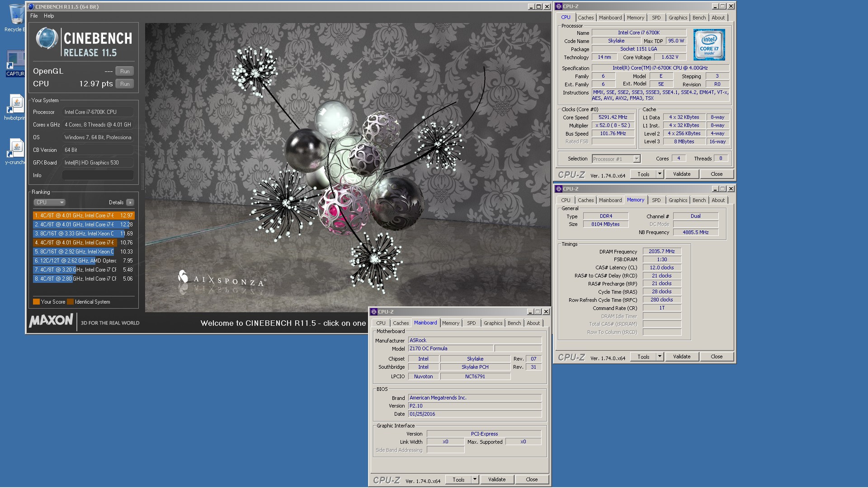
Task: Switch to Bench tab in top CPU-Z window
Action: (699, 18)
